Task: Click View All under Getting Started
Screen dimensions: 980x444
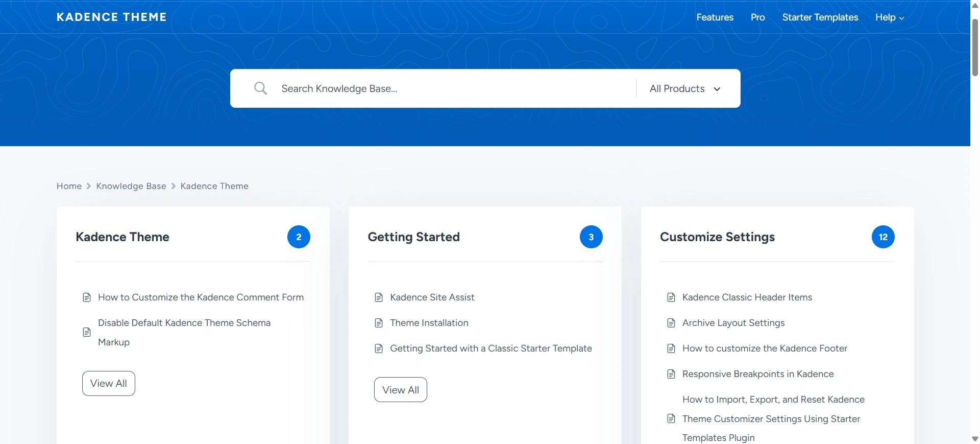Action: pyautogui.click(x=401, y=390)
